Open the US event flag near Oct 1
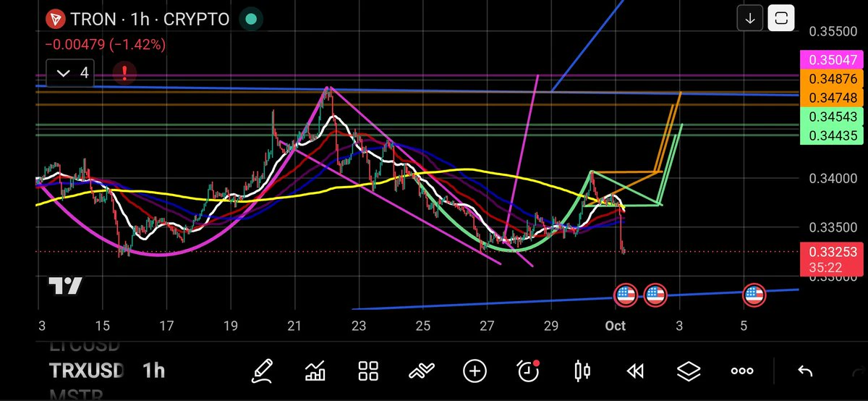The width and height of the screenshot is (868, 401). point(626,295)
